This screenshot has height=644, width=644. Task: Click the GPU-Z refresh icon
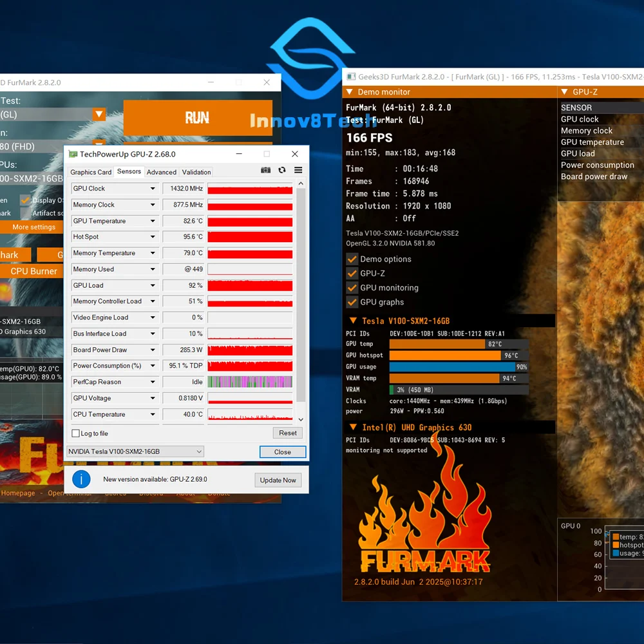(x=282, y=170)
